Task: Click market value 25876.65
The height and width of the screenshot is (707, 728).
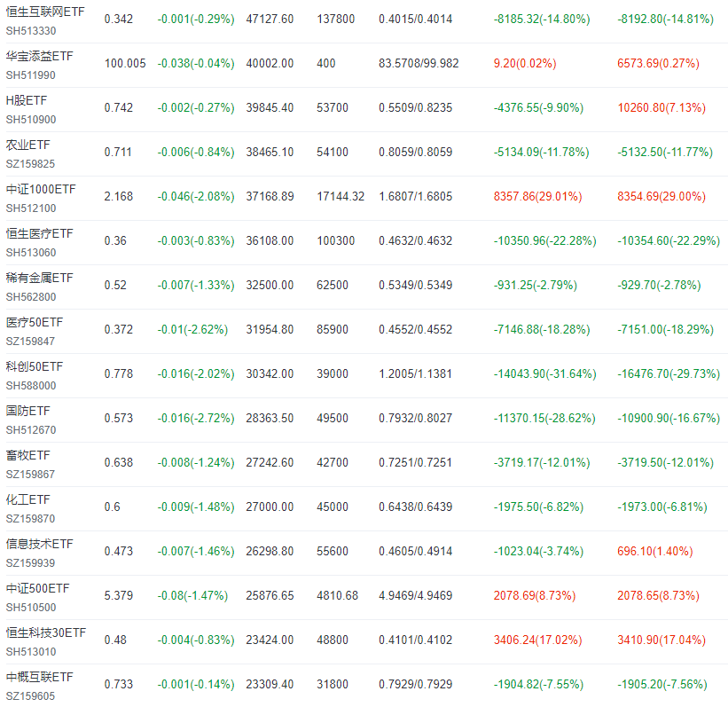Action: point(270,595)
